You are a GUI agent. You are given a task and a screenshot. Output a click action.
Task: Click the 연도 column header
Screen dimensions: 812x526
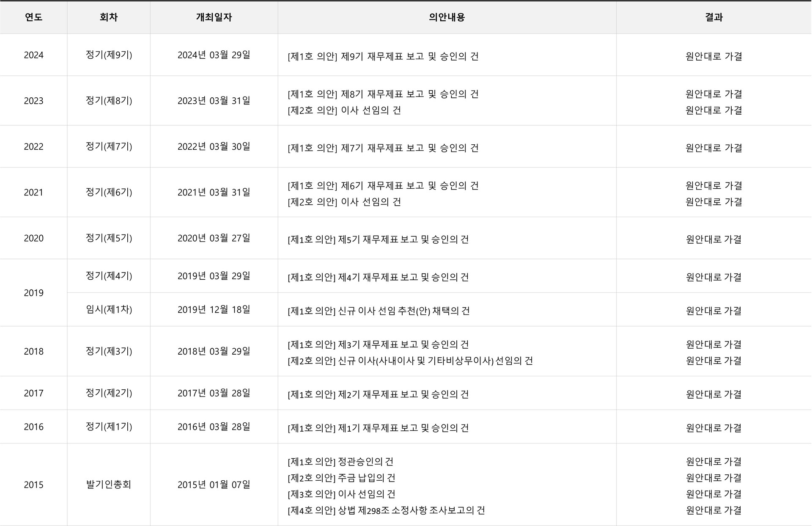[x=33, y=17]
